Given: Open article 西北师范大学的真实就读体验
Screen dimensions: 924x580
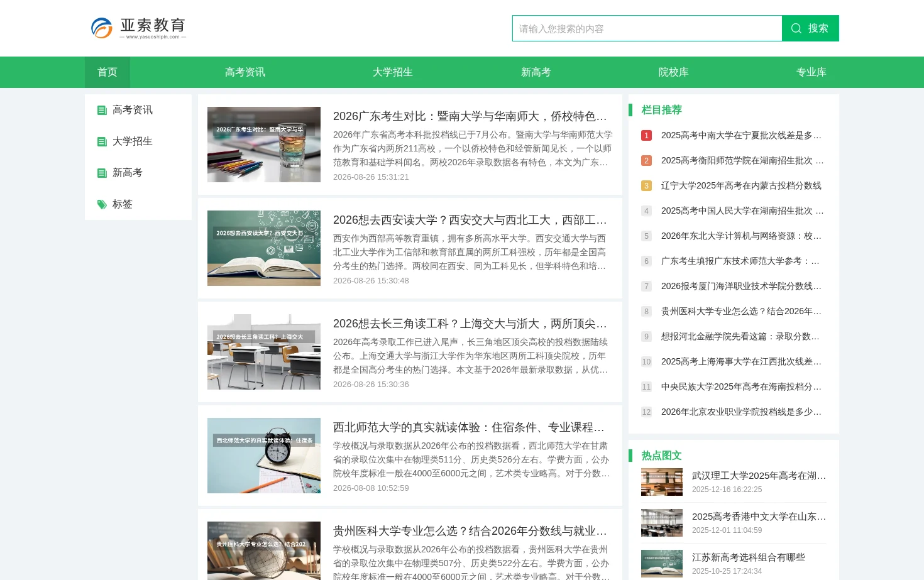Looking at the screenshot, I should (x=469, y=427).
